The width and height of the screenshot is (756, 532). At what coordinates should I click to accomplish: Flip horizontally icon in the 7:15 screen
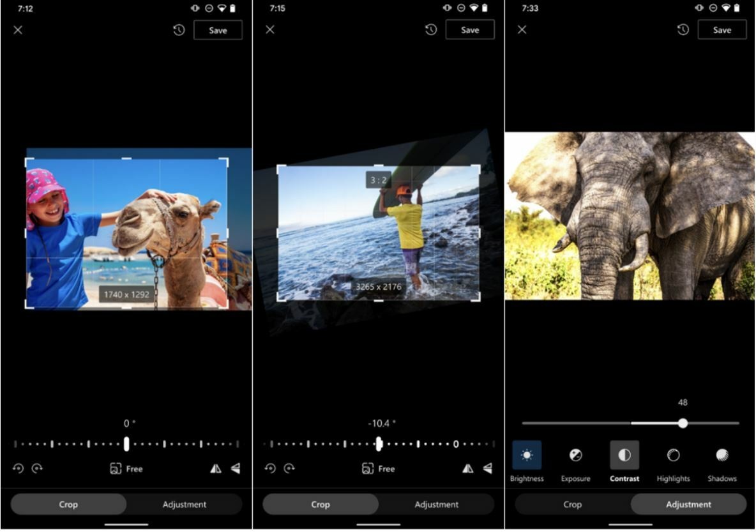(467, 468)
